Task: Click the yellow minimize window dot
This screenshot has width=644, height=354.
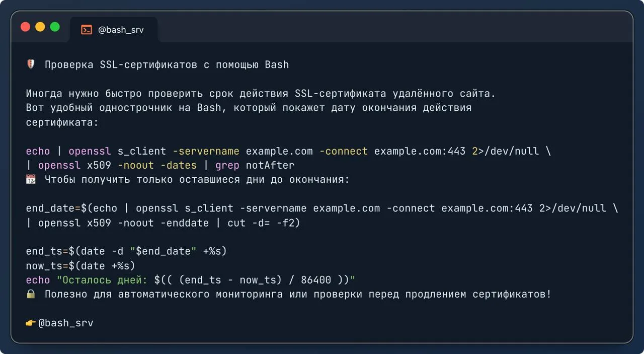Action: [x=40, y=27]
